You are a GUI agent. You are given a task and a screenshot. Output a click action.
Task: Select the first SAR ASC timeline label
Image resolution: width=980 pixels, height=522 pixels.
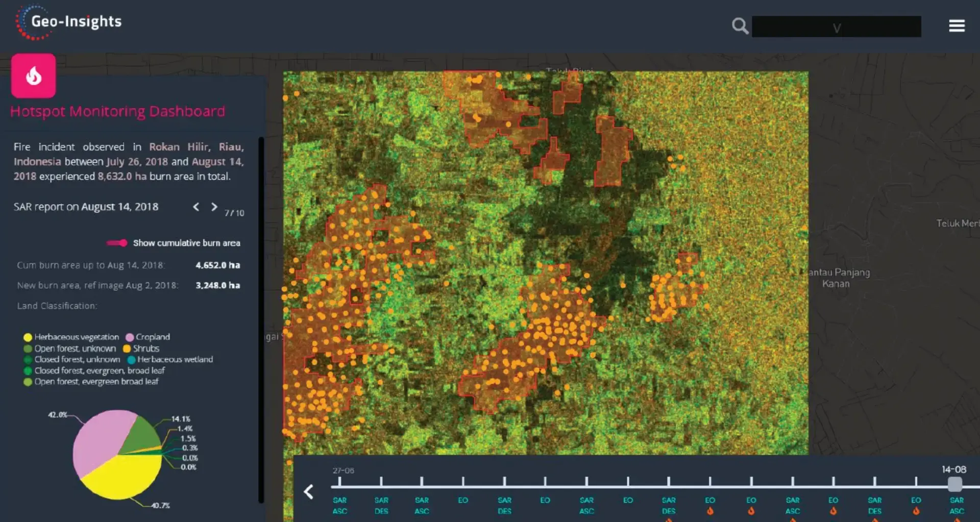point(339,506)
